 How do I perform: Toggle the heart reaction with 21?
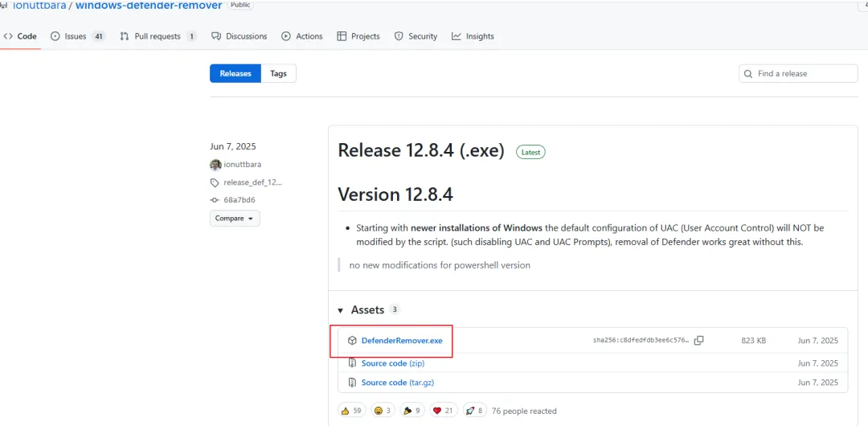pos(444,411)
